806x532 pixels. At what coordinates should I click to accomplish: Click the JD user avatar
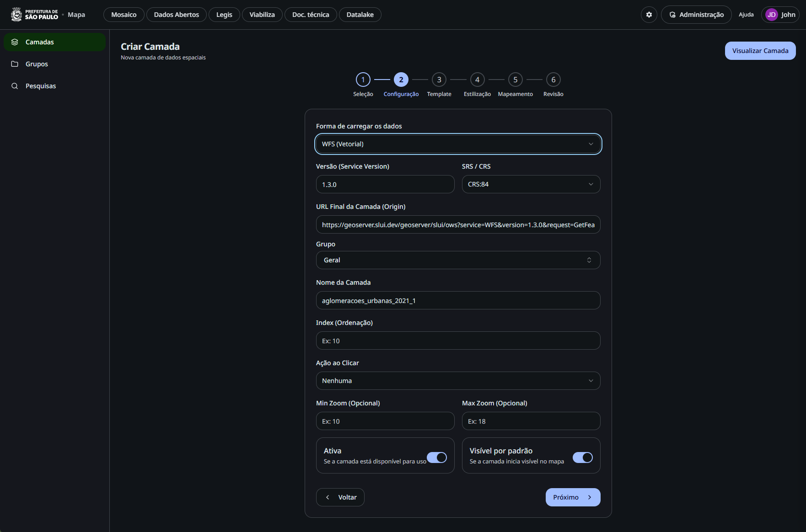coord(771,15)
